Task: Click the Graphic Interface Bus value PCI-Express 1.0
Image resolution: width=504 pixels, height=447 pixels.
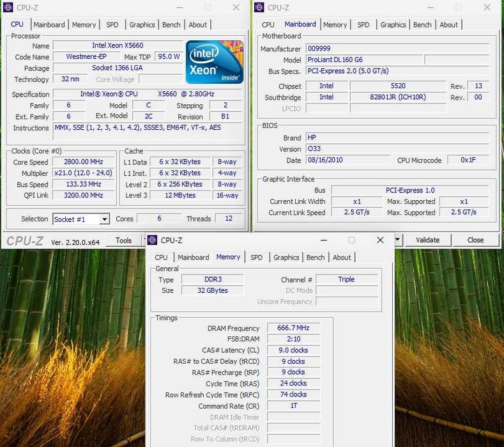Action: point(410,191)
